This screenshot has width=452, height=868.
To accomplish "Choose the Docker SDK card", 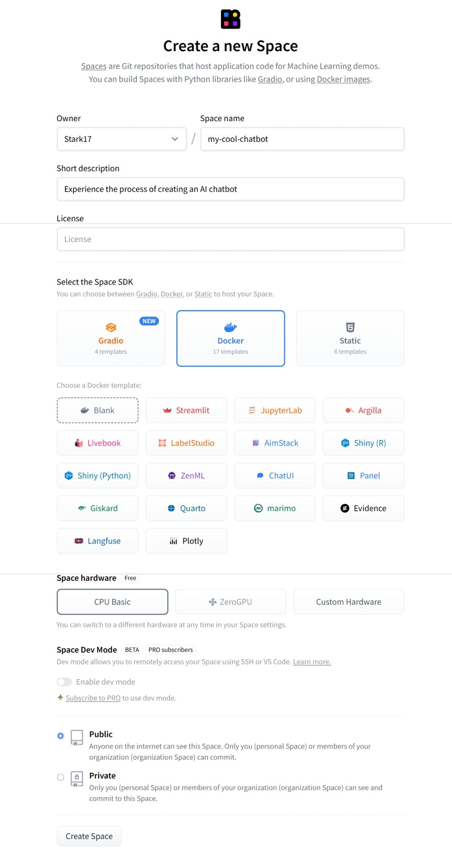I will point(231,338).
